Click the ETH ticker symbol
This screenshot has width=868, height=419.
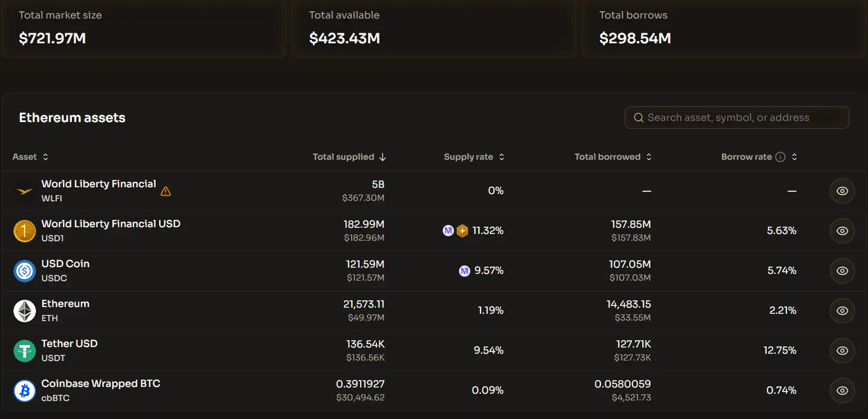click(49, 318)
